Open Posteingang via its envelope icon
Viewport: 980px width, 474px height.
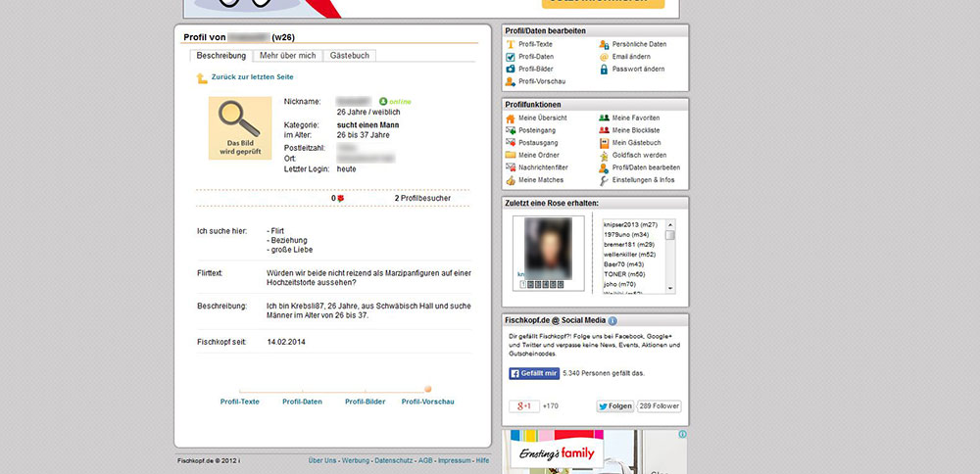point(510,130)
